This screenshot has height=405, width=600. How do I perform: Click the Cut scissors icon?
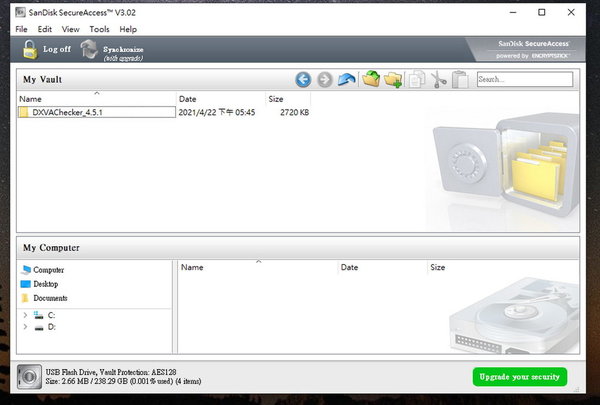pos(439,80)
